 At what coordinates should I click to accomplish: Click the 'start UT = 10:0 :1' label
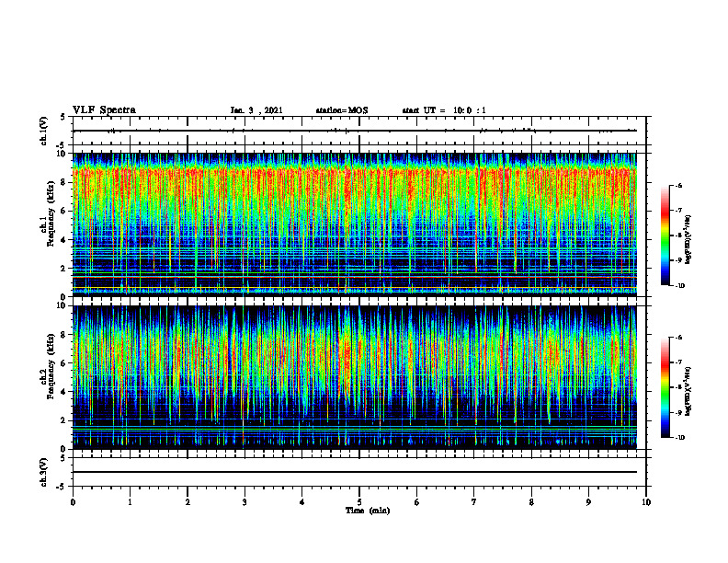click(x=444, y=110)
